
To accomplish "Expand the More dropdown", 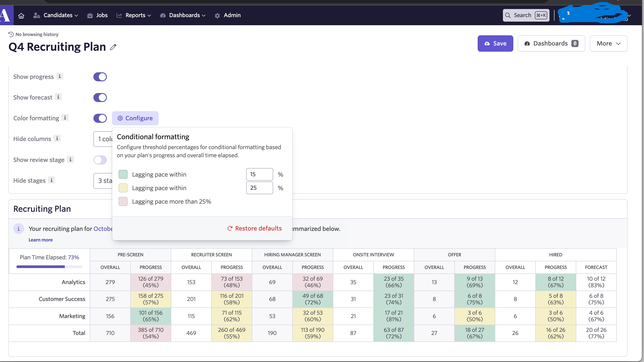I will click(x=608, y=43).
